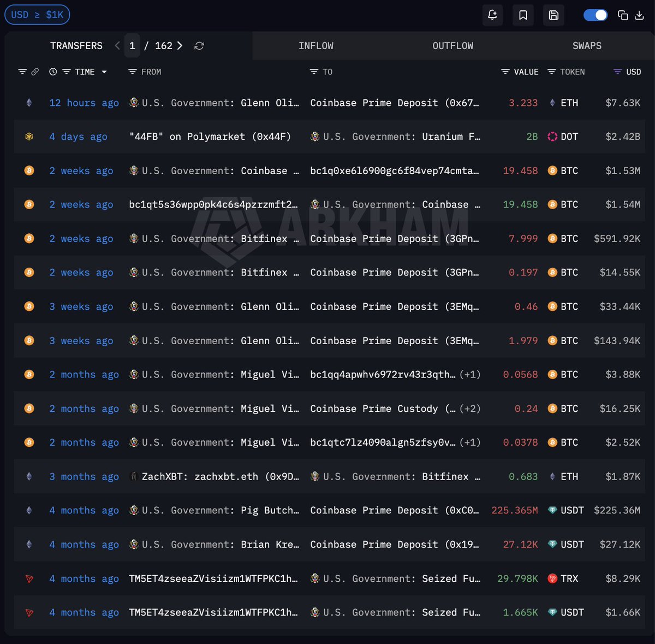Open the FROM column filter
Viewport: 655px width, 644px height.
(x=132, y=72)
